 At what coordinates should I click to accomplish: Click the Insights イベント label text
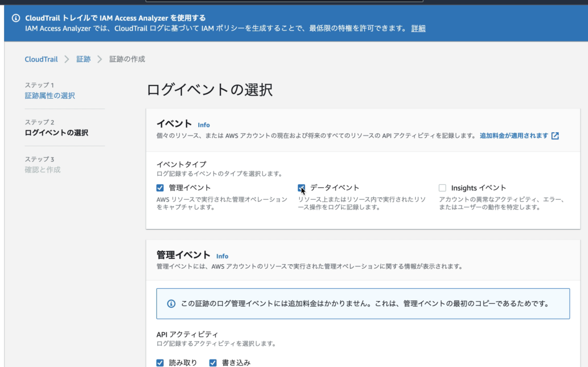[x=478, y=188]
